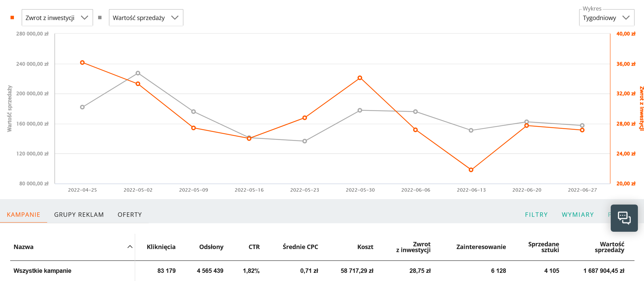Open the Filtry panel

click(536, 215)
